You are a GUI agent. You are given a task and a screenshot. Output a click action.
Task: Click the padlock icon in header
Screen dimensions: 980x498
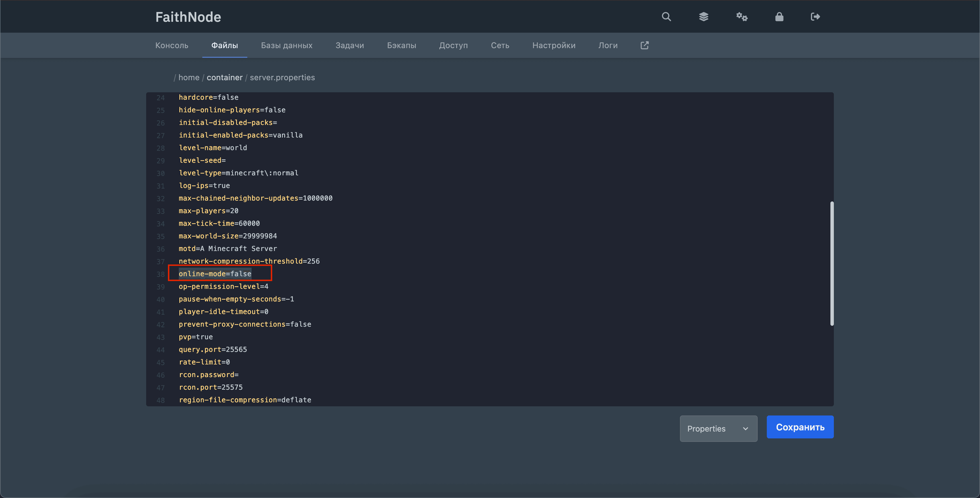[779, 17]
